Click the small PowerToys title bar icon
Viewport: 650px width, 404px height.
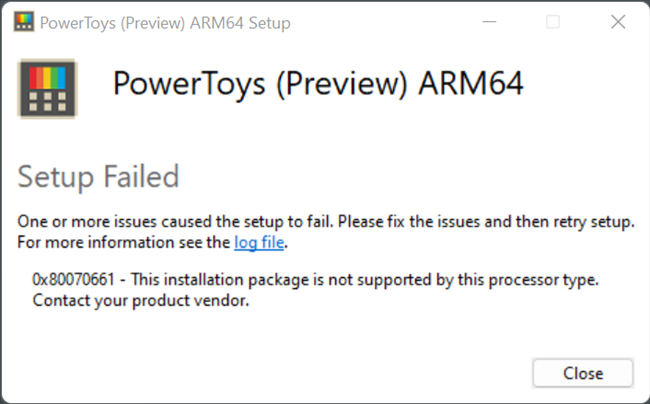tap(25, 22)
